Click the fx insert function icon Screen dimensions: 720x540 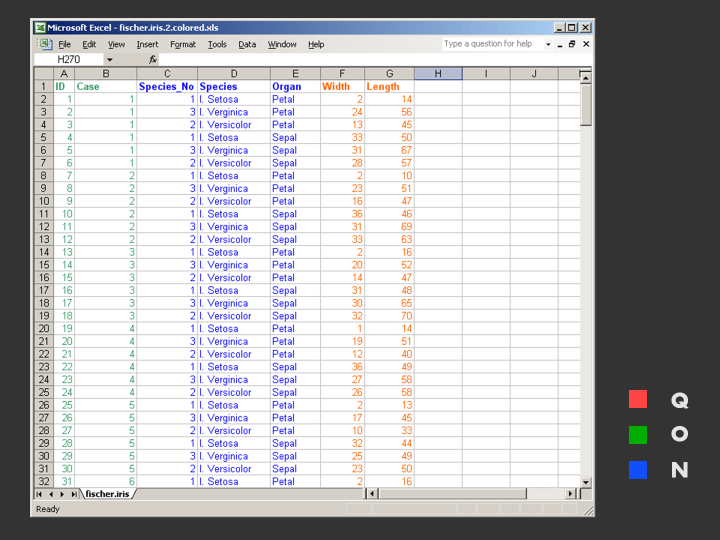tap(153, 60)
